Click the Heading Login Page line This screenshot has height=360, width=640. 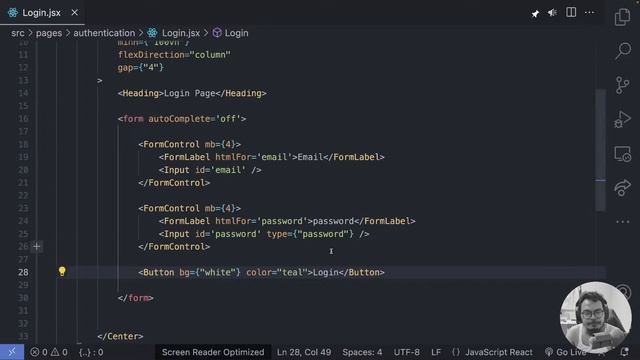[192, 93]
